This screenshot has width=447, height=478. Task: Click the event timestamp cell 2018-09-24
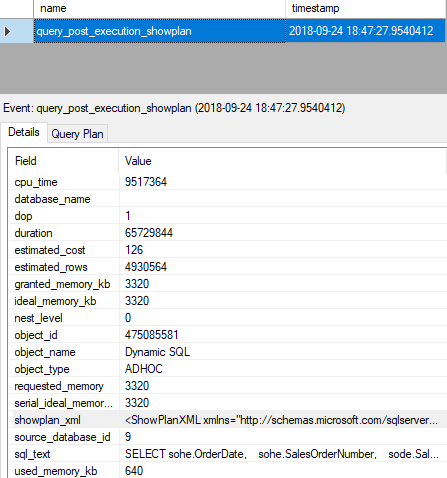point(366,31)
